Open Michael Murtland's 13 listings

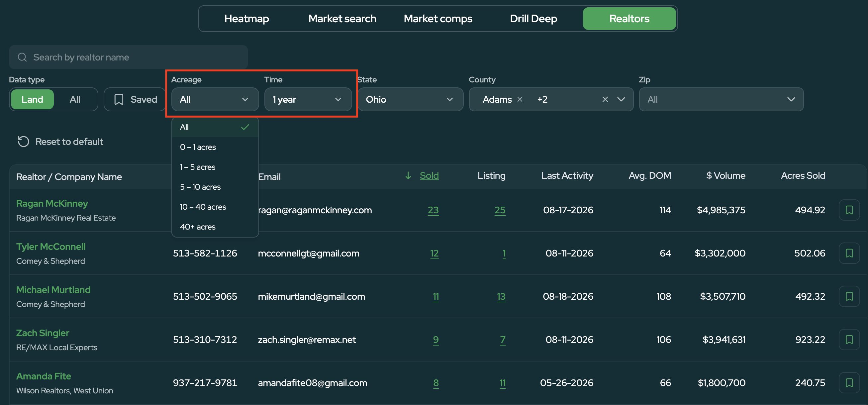(x=501, y=296)
